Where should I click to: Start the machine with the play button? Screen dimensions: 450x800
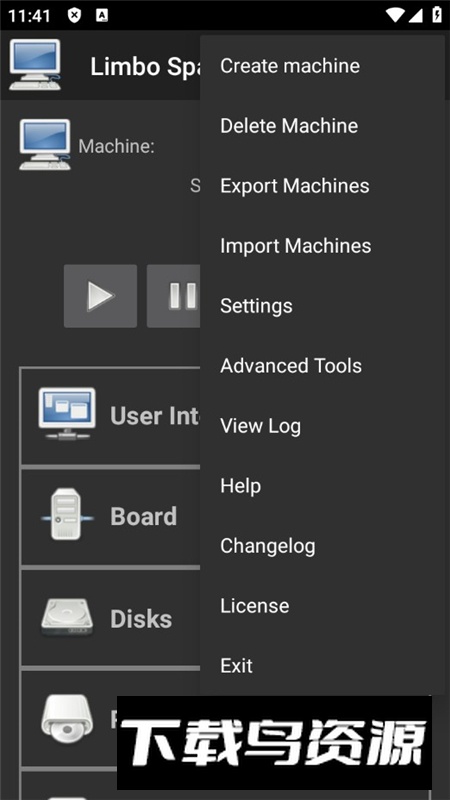(101, 296)
